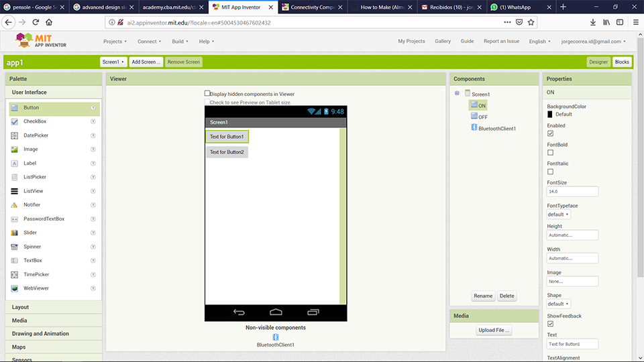Switch to the Connectivity Components browser tab
This screenshot has width=644, height=362.
(x=312, y=7)
